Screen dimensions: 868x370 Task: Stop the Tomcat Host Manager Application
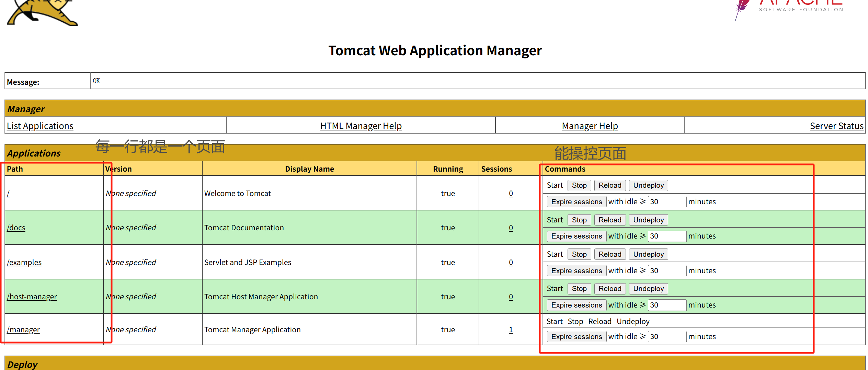tap(579, 289)
